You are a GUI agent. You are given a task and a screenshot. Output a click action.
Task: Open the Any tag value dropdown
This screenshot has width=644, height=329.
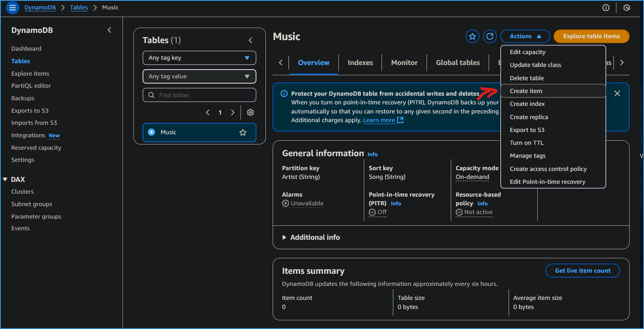click(199, 76)
